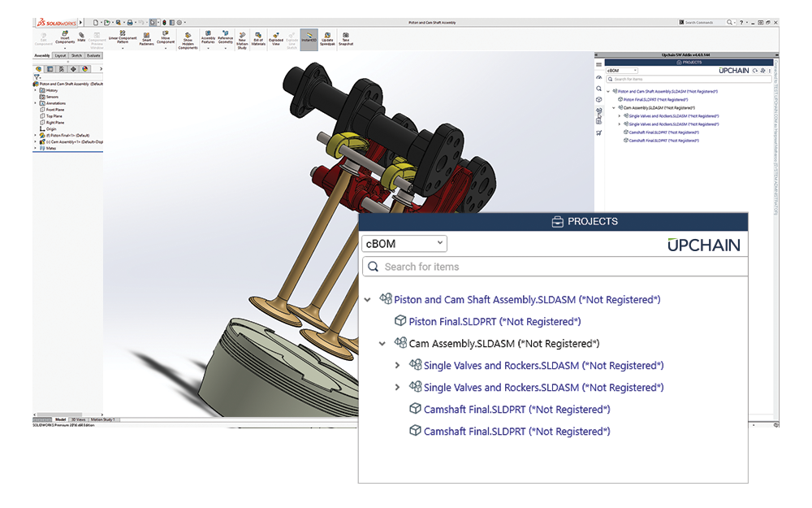Open the SolidWorks Help question mark

(741, 22)
